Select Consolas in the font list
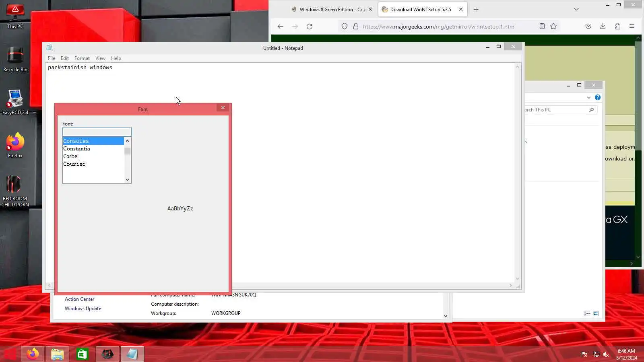This screenshot has height=362, width=644. click(93, 141)
